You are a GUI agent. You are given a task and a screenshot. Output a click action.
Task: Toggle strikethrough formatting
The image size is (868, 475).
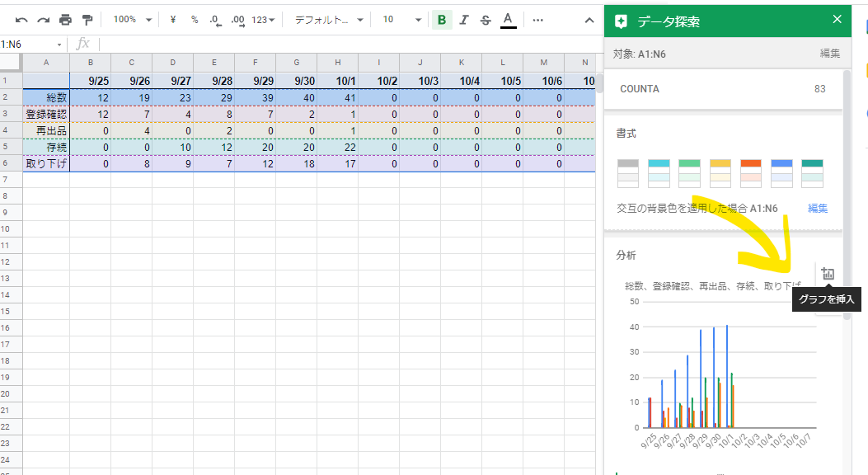[x=486, y=20]
